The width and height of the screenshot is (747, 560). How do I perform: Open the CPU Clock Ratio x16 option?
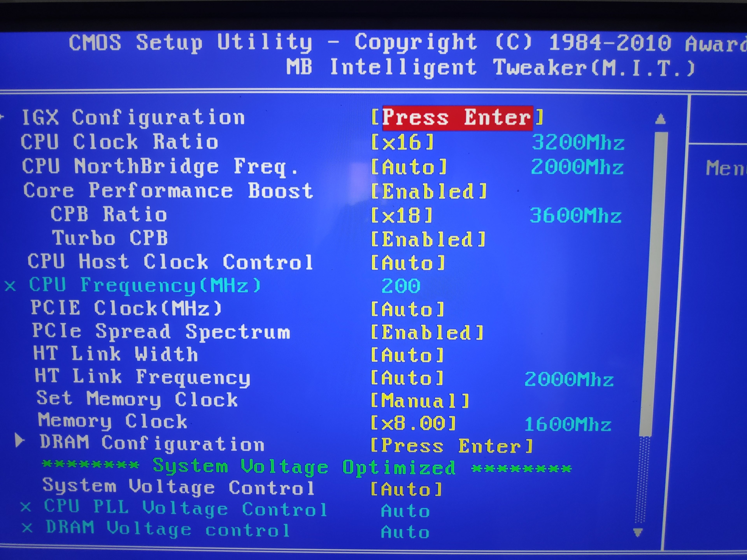(402, 142)
